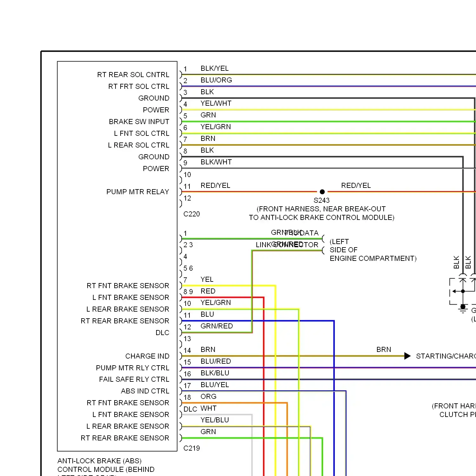Click the ENGINE COMPARTMENT) location text

tap(373, 258)
